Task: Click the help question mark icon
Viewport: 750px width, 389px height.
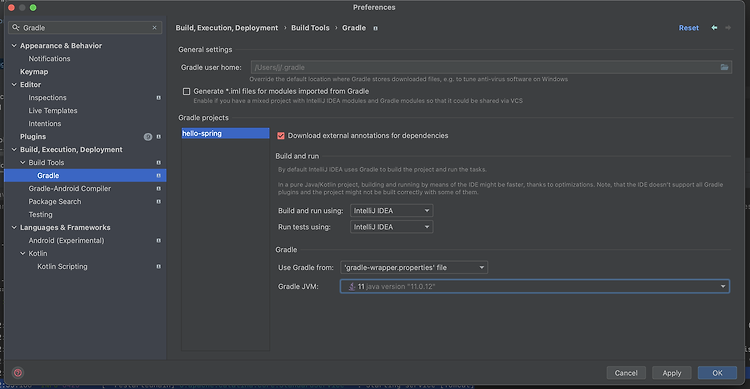Action: coord(18,373)
